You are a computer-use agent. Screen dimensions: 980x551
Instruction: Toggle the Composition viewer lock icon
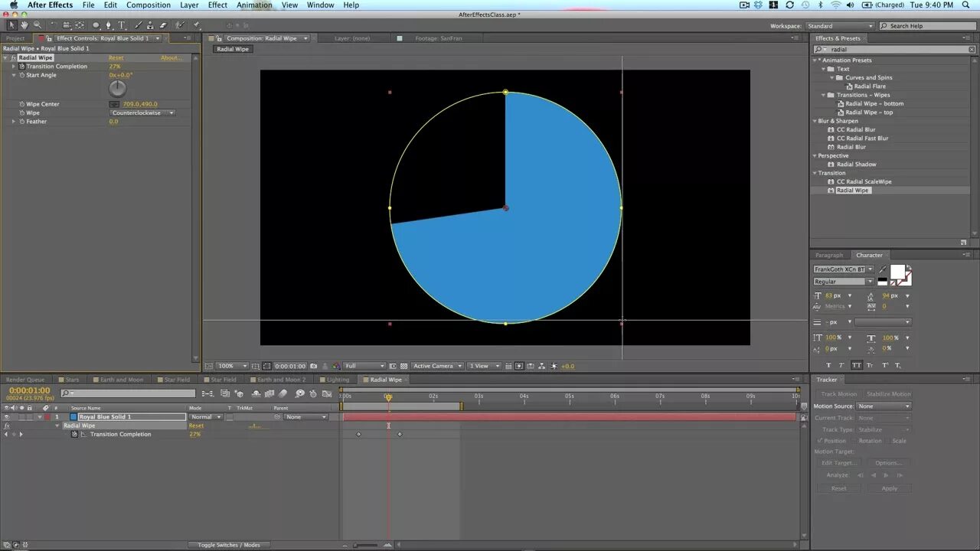click(x=220, y=38)
